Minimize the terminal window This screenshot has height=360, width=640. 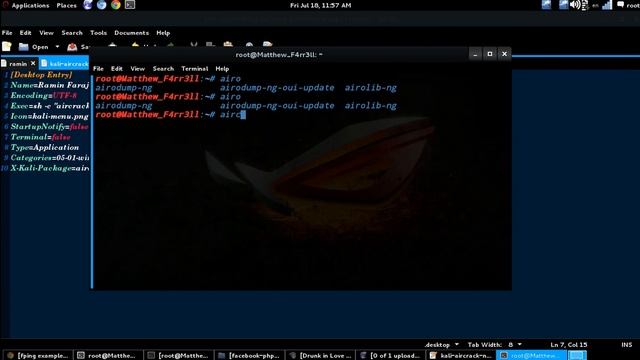coord(475,54)
